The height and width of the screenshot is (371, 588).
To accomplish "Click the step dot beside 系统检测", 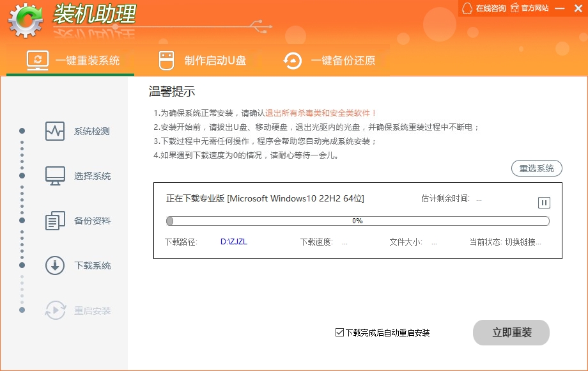I will 22,131.
